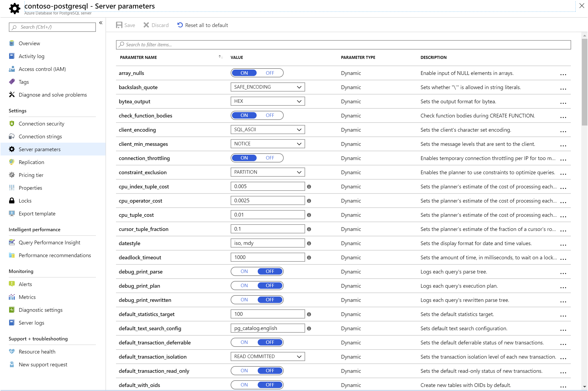588x391 pixels.
Task: Click the Locks padlock icon
Action: tap(12, 201)
